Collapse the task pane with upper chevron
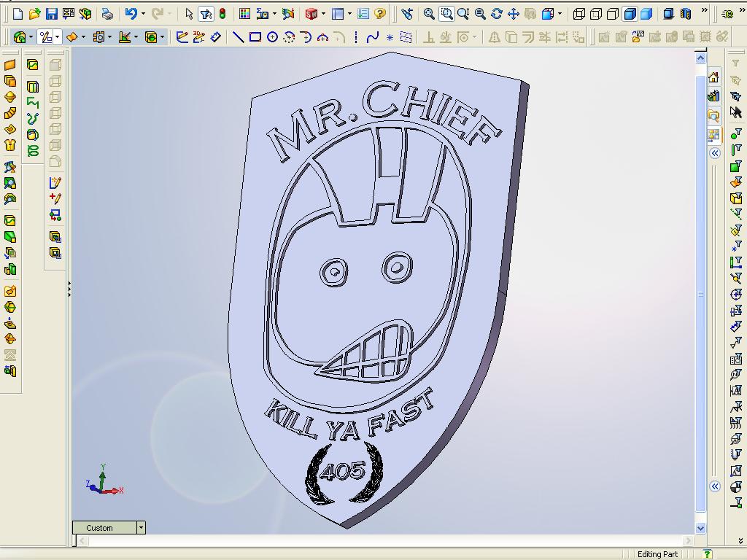Image resolution: width=747 pixels, height=560 pixels. 715,153
